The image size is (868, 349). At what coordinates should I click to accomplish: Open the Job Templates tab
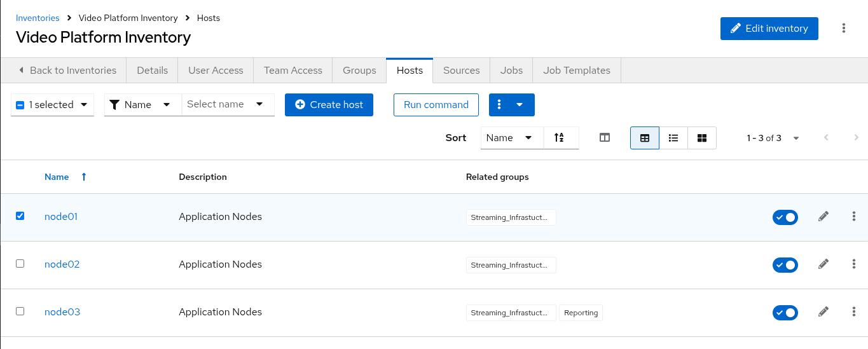coord(577,71)
